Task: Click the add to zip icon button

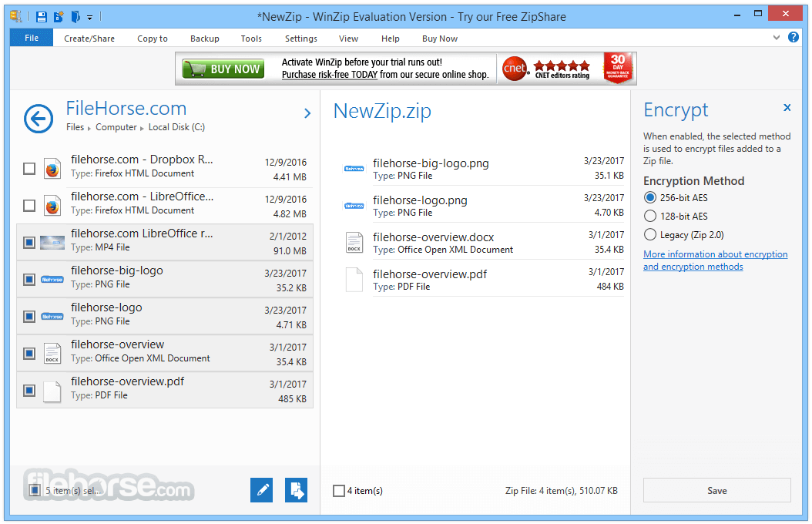Action: tap(296, 490)
